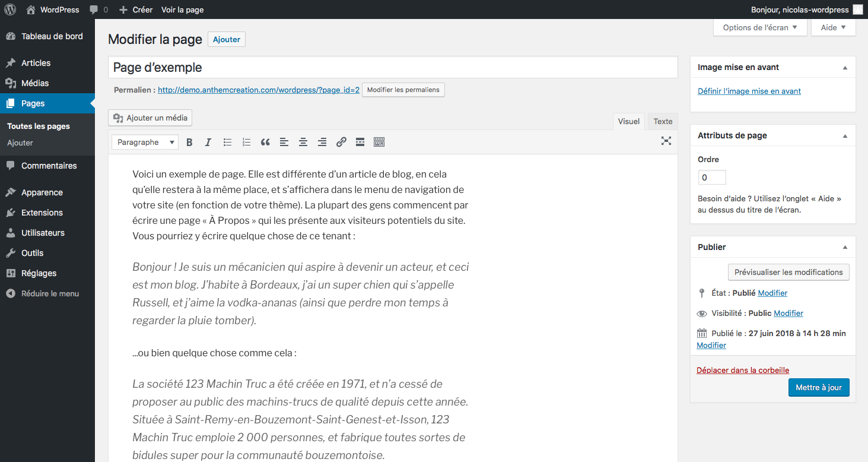The height and width of the screenshot is (462, 868).
Task: Apply italic formatting to the text
Action: [208, 142]
